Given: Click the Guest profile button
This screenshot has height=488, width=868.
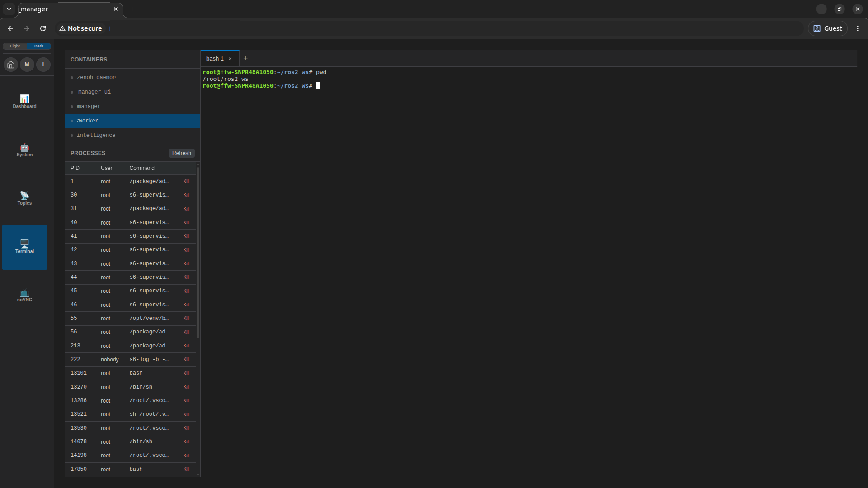Looking at the screenshot, I should click(x=828, y=28).
